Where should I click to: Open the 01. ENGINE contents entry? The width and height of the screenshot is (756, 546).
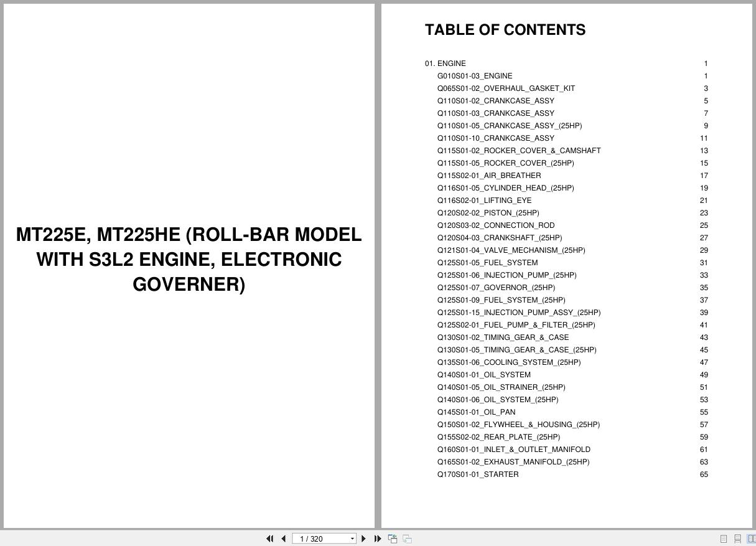[446, 64]
